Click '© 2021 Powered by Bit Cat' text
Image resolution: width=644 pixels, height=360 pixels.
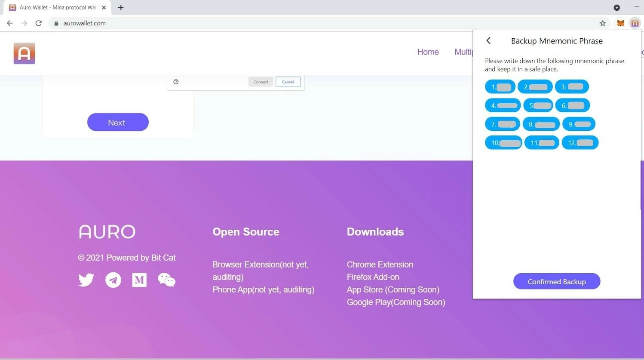[x=127, y=258]
